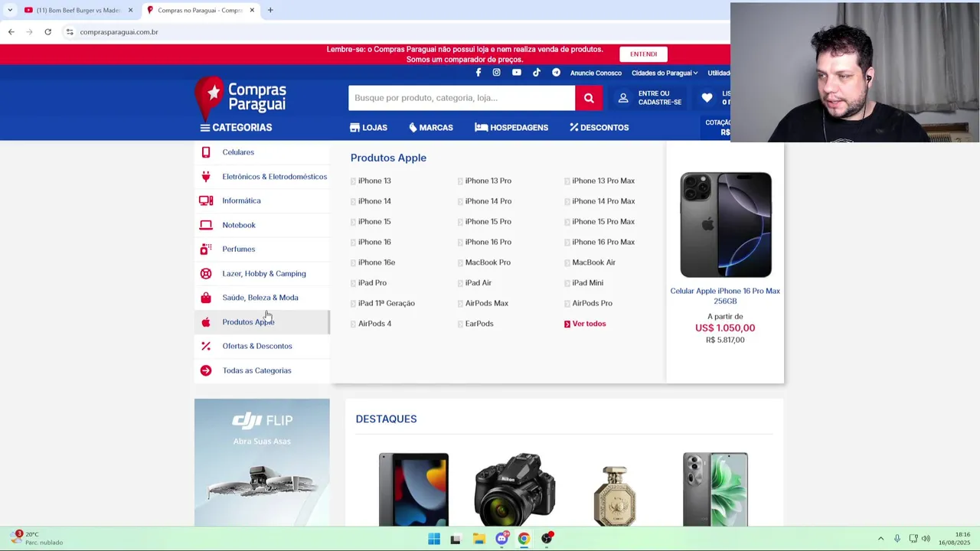Click the Facebook icon in top bar
980x551 pixels.
point(479,73)
